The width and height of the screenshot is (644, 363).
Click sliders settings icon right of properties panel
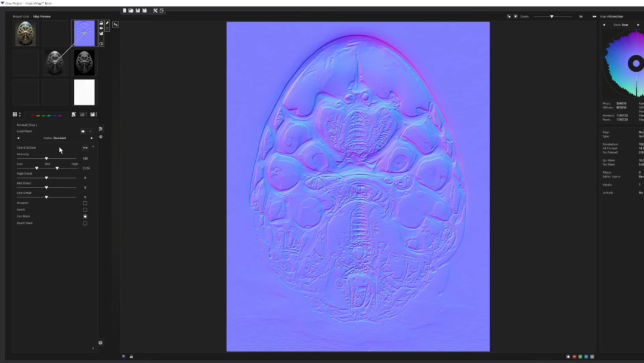101,129
